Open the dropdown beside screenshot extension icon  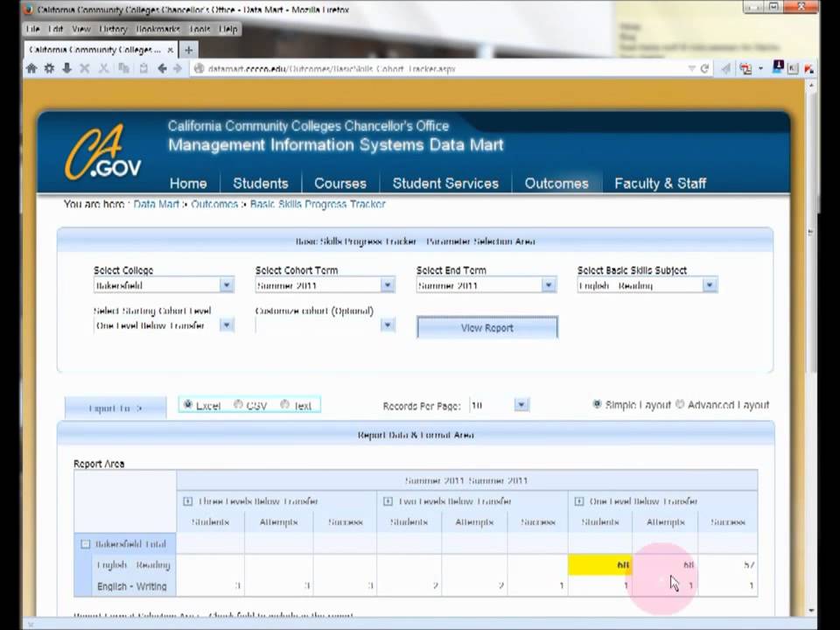coord(760,68)
